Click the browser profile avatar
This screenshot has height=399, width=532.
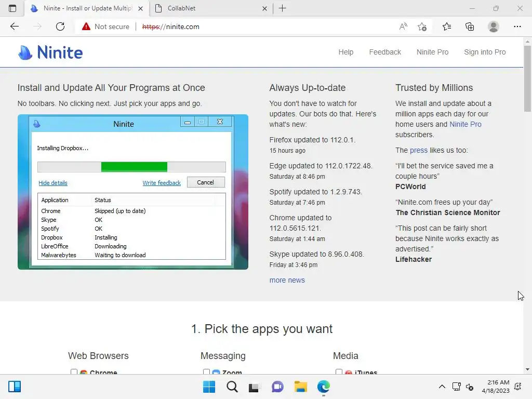point(494,26)
